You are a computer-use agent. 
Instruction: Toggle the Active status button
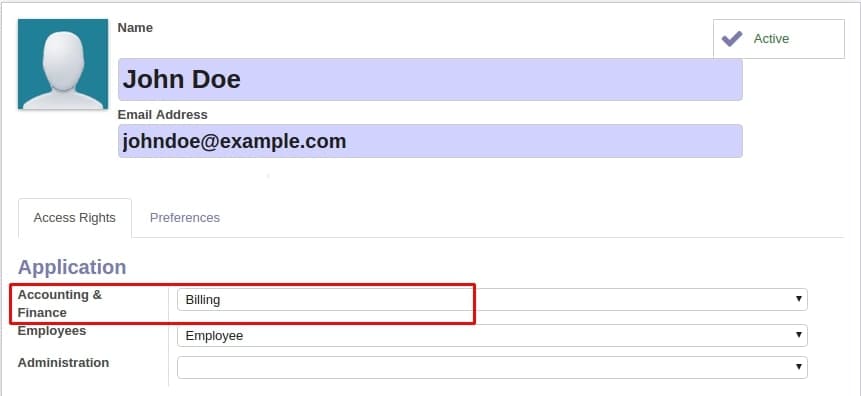click(x=779, y=39)
